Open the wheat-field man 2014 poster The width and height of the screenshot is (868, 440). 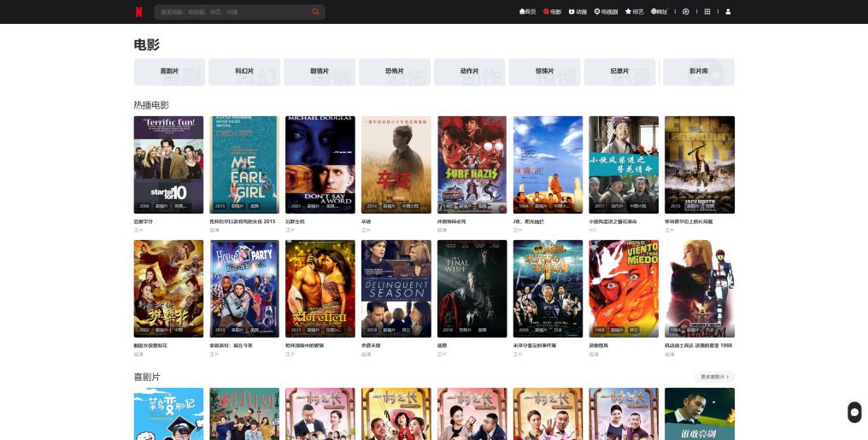point(396,164)
